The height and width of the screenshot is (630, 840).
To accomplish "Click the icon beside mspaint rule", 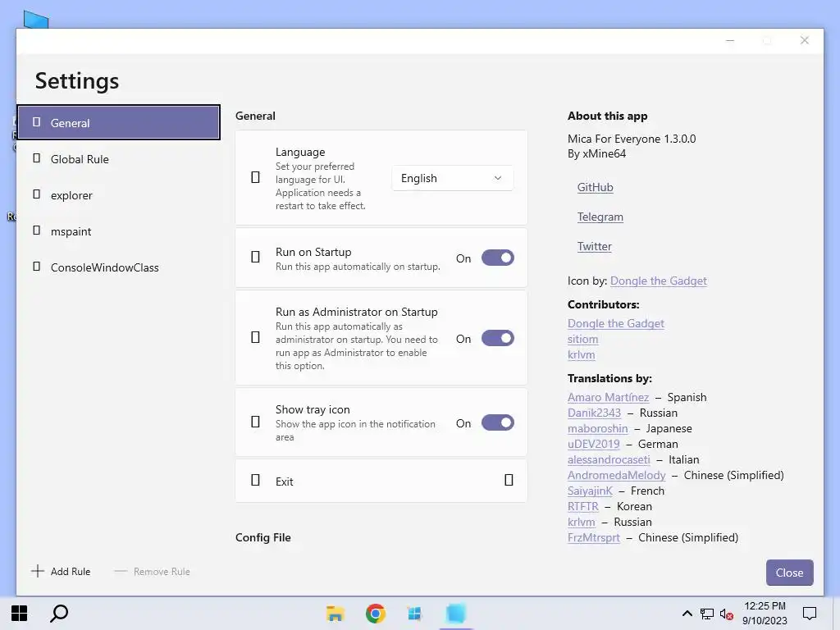I will (36, 231).
